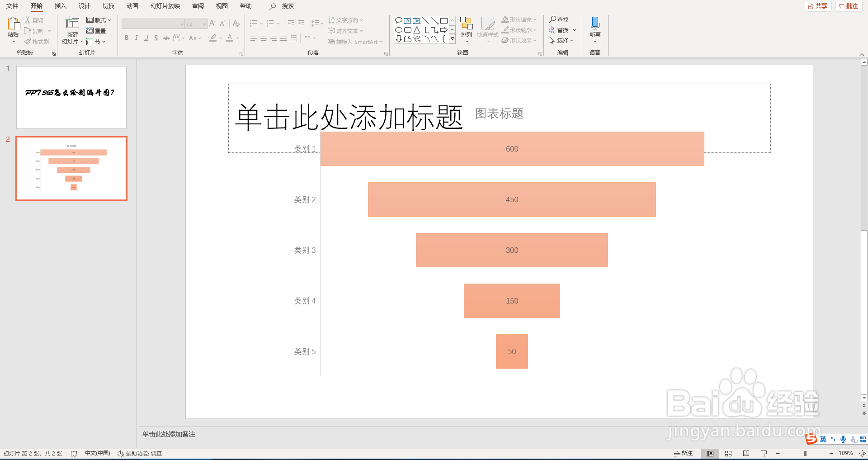This screenshot has width=868, height=460.
Task: Select the text box drawing tool
Action: [x=408, y=20]
